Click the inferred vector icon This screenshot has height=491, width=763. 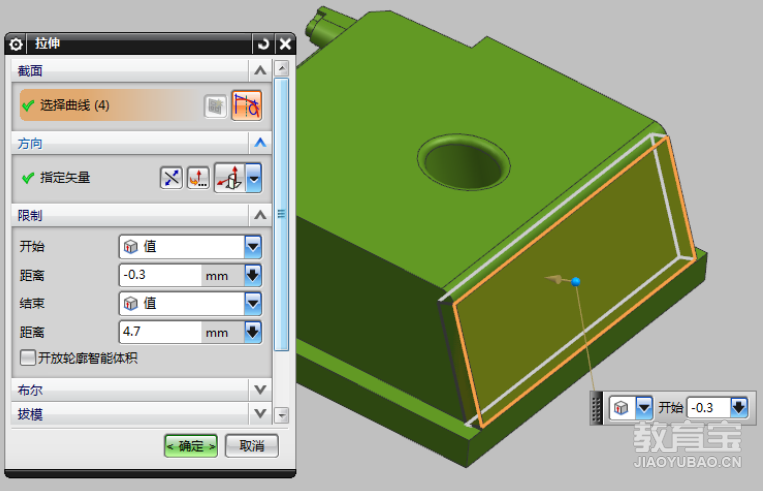coord(230,178)
